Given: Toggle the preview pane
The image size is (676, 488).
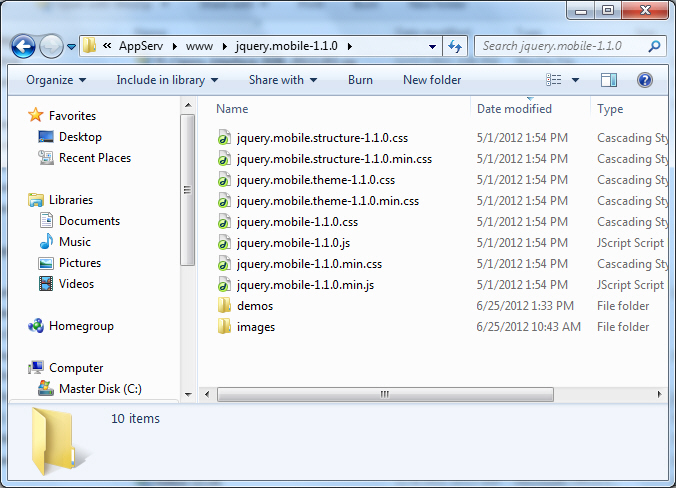Looking at the screenshot, I should click(609, 80).
